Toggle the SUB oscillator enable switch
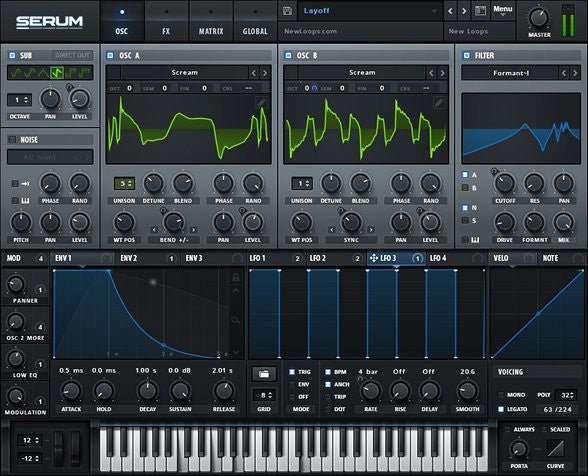Image resolution: width=588 pixels, height=476 pixels. pos(12,56)
